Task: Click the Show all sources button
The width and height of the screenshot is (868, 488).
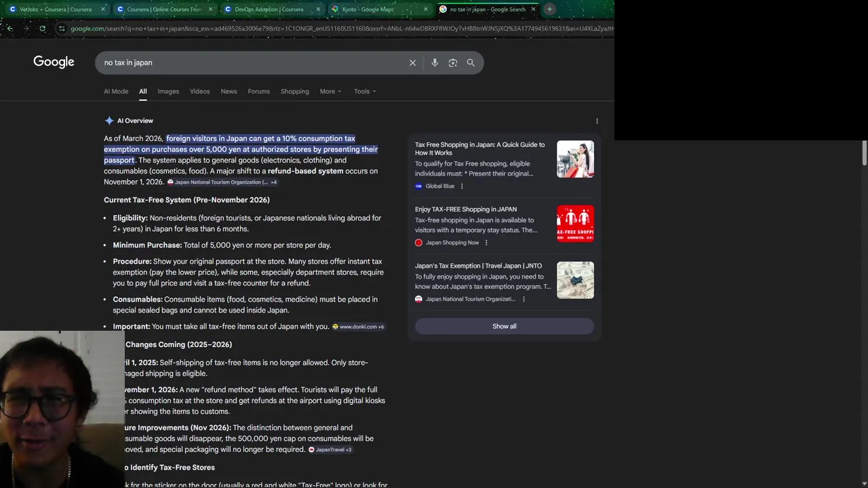Action: pyautogui.click(x=505, y=326)
